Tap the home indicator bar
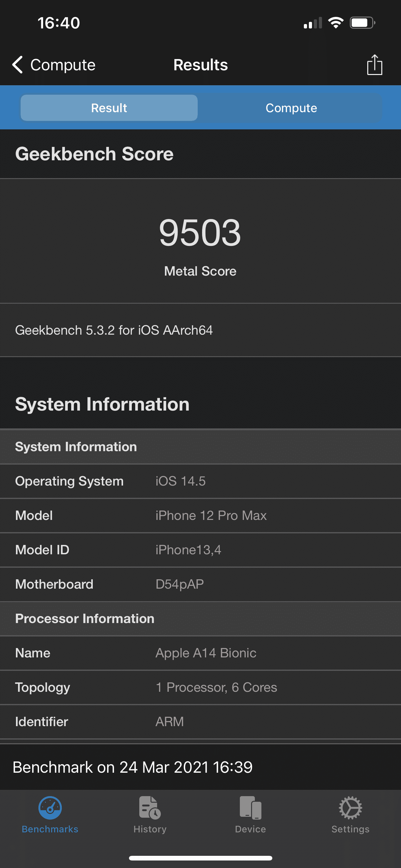This screenshot has width=401, height=868. pyautogui.click(x=200, y=858)
